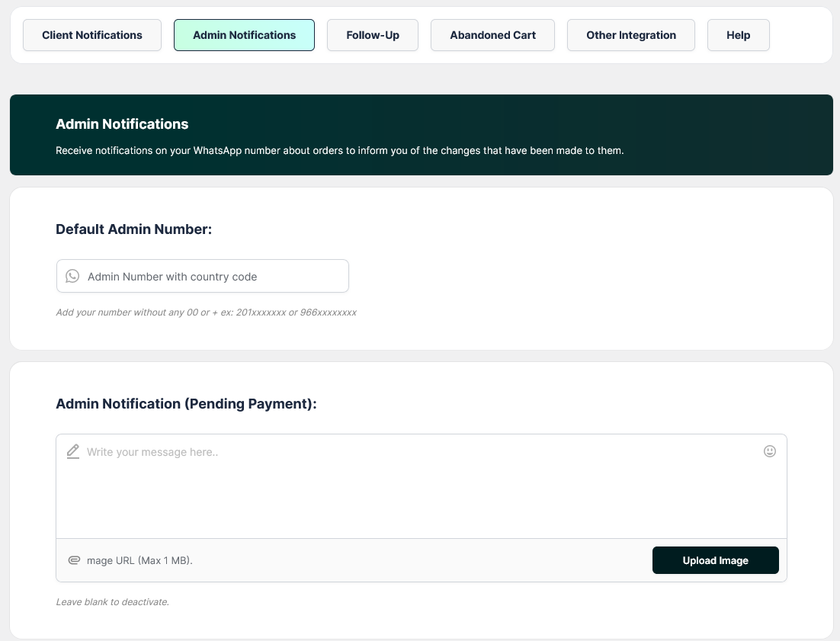Click the 'Leave blank to deactivate' hint
This screenshot has height=641, width=840.
tap(112, 602)
